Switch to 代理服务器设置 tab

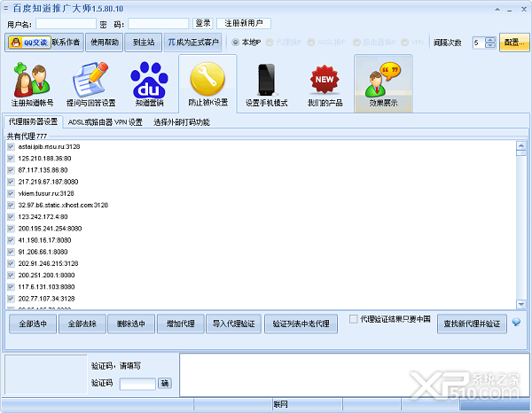coord(33,121)
